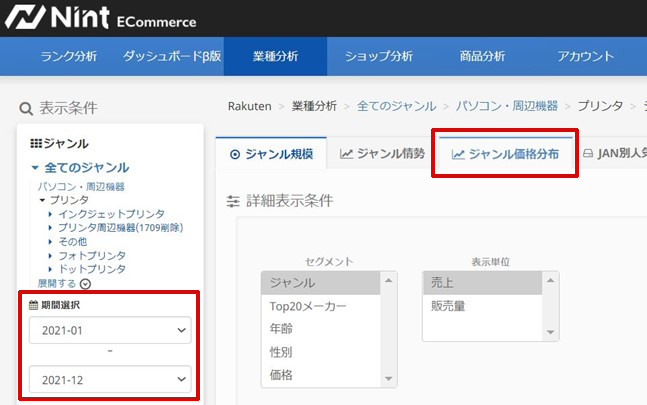This screenshot has height=405, width=647.
Task: Click the grid icon next to ジャンル heading
Action: pos(36,144)
